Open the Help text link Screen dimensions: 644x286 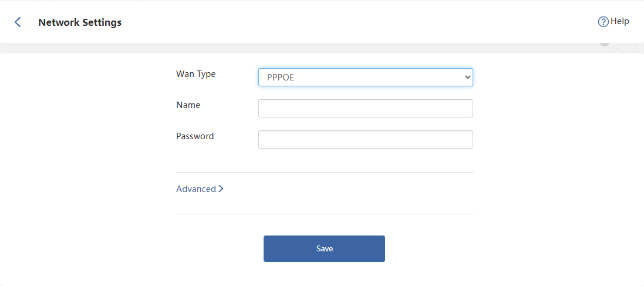[620, 21]
